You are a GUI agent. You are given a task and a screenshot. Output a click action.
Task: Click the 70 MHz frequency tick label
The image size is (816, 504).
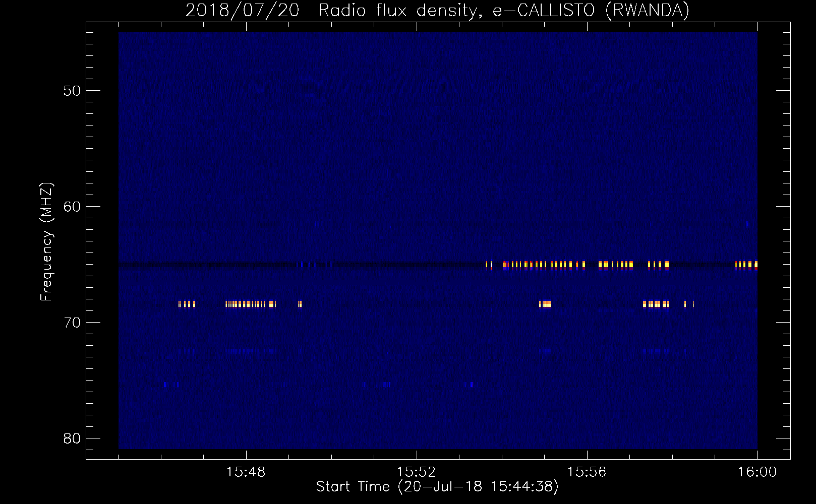coord(72,323)
